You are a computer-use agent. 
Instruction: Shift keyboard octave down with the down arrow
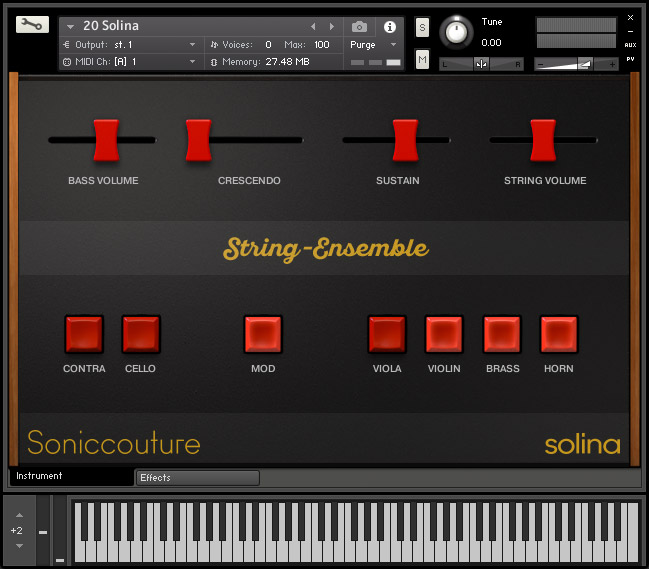(19, 546)
